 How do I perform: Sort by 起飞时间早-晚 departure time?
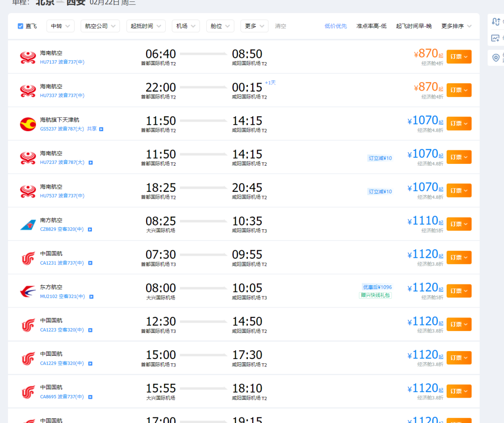(413, 26)
